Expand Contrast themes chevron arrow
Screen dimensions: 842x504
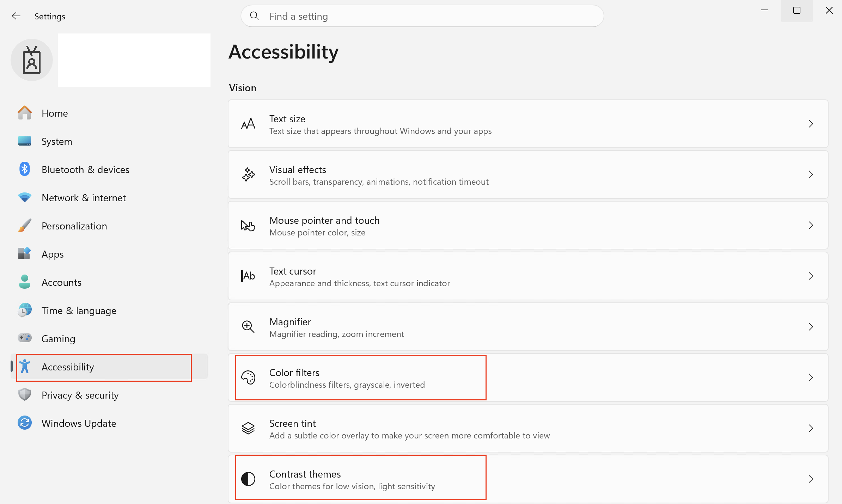click(811, 479)
